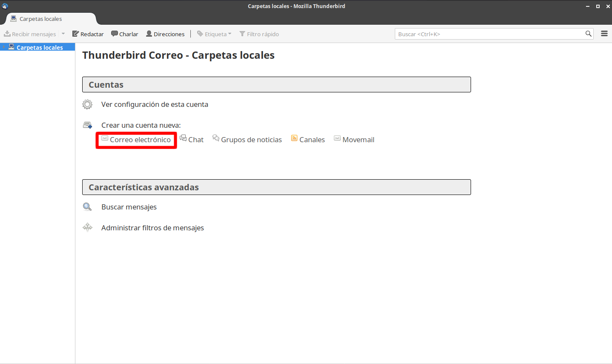
Task: Click the Thunderbird icon in the title bar
Action: [5, 6]
